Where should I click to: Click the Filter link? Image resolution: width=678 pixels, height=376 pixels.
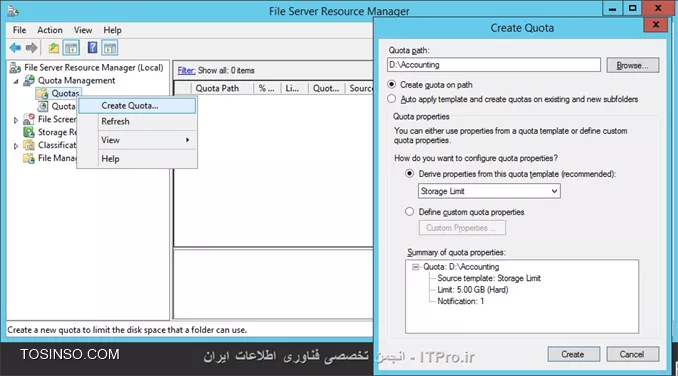point(186,70)
